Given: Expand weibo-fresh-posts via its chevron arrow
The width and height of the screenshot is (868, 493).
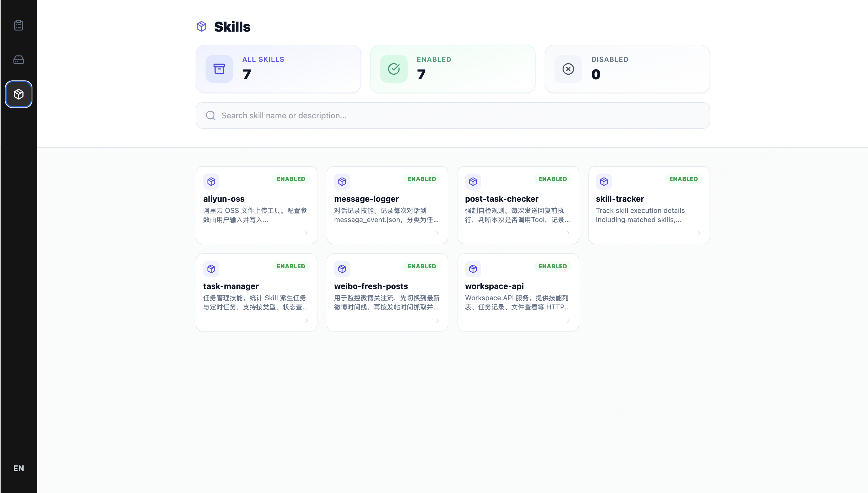Looking at the screenshot, I should (x=437, y=321).
